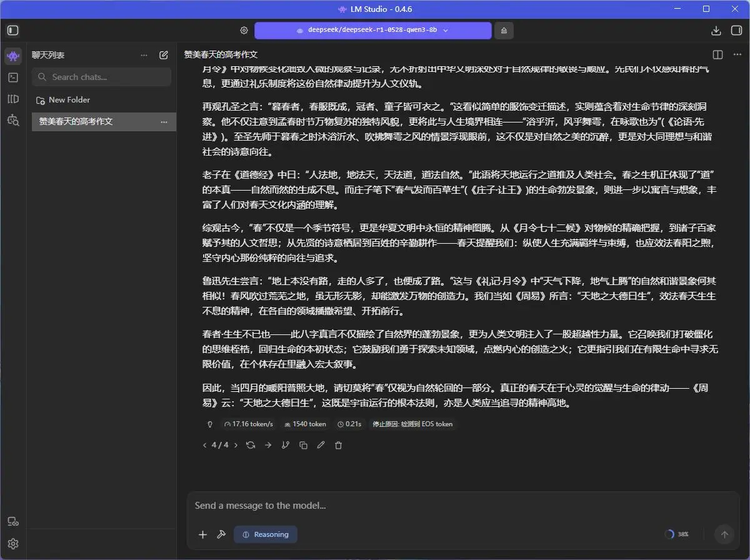The width and height of the screenshot is (750, 560).
Task: Copy the assistant's response via copy icon
Action: tap(303, 444)
